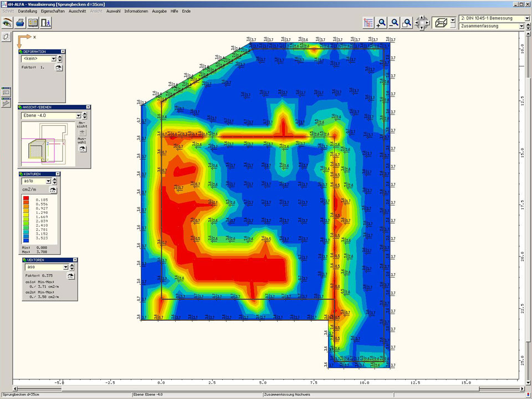Click the eye visualization icon in toolbar
This screenshot has width=532, height=399.
pyautogui.click(x=7, y=23)
